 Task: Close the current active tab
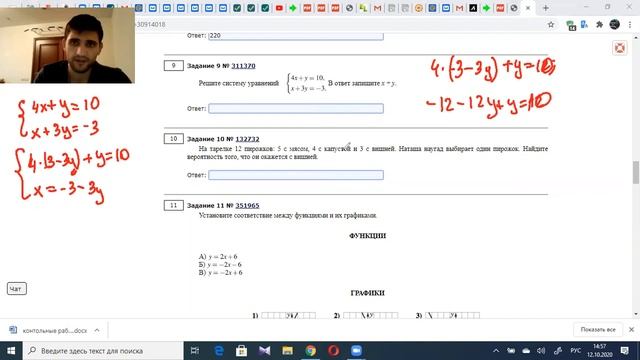click(528, 8)
